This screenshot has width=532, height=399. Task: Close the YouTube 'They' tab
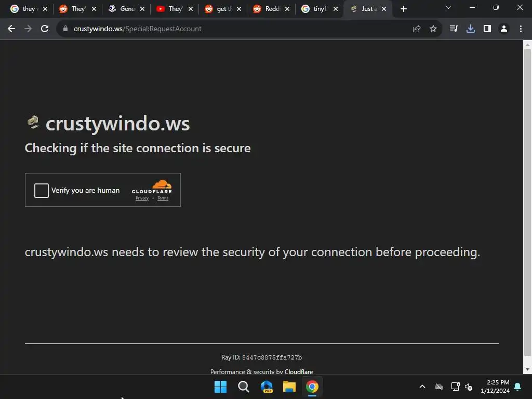(x=191, y=9)
